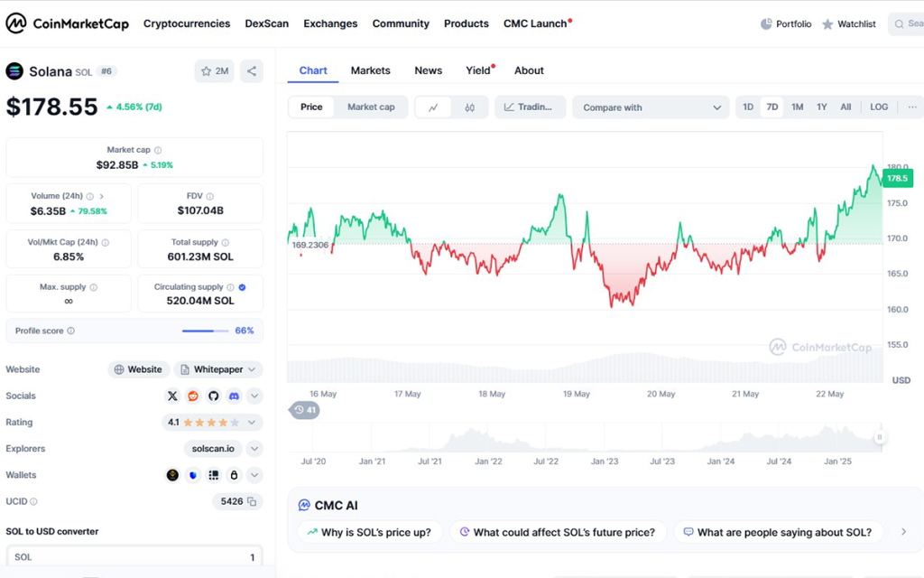
Task: Open Solana's Reddit social link
Action: (x=193, y=396)
